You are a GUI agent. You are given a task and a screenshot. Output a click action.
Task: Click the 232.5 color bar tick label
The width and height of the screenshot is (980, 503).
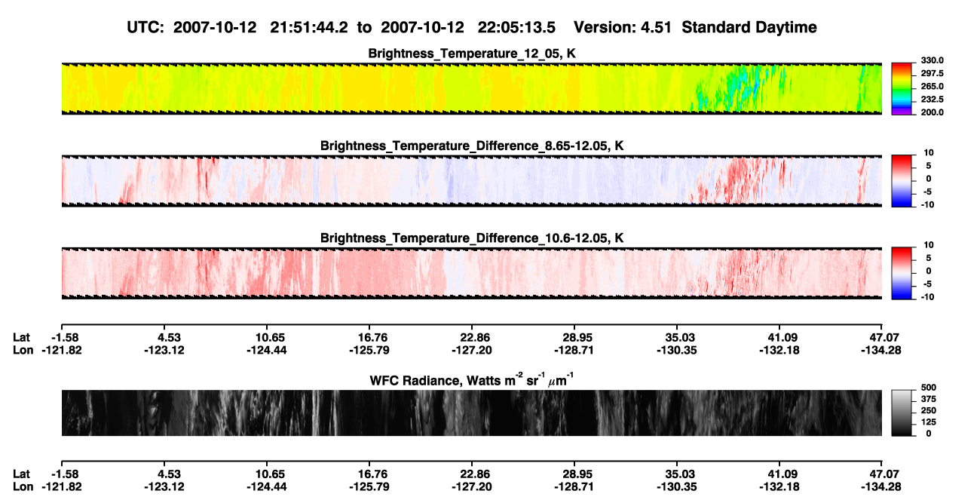933,99
